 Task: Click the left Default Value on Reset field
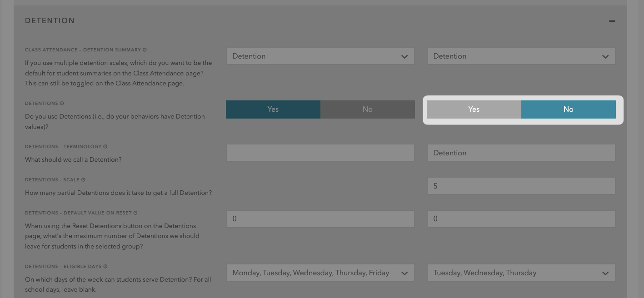(x=320, y=219)
